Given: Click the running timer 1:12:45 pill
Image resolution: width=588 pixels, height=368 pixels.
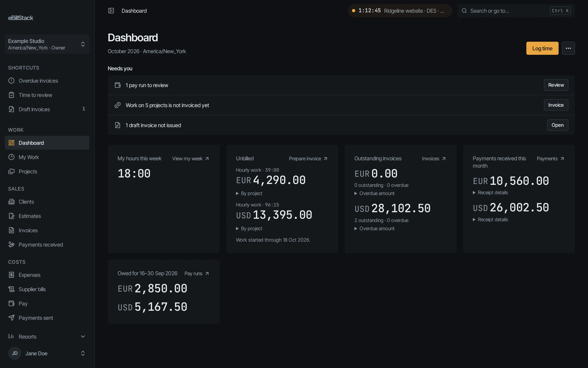Looking at the screenshot, I should click(x=400, y=11).
